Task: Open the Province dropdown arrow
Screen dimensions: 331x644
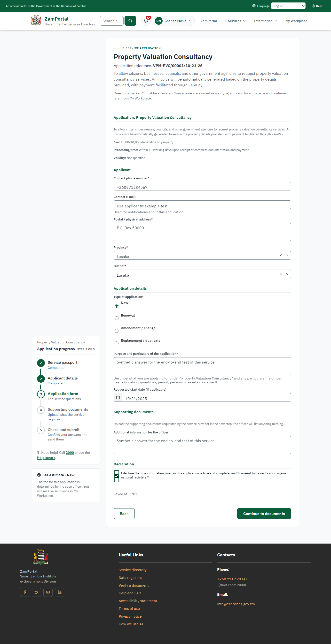Action: [287, 255]
